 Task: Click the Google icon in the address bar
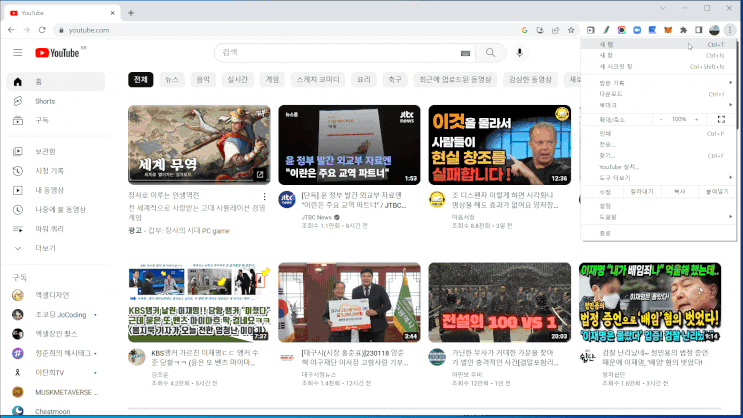pyautogui.click(x=525, y=30)
